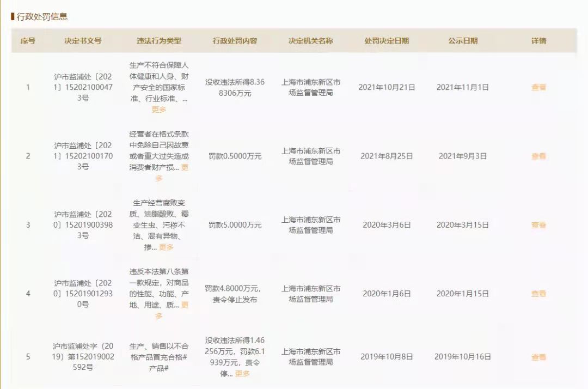
Task: Select the 2021年11月1日 publication date cell
Action: pyautogui.click(x=463, y=87)
